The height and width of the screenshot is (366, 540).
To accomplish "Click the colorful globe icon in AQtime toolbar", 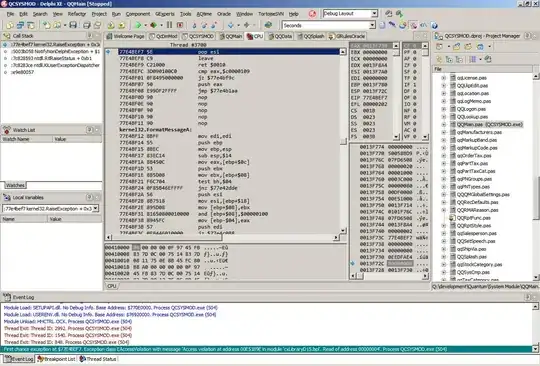I will pyautogui.click(x=403, y=25).
